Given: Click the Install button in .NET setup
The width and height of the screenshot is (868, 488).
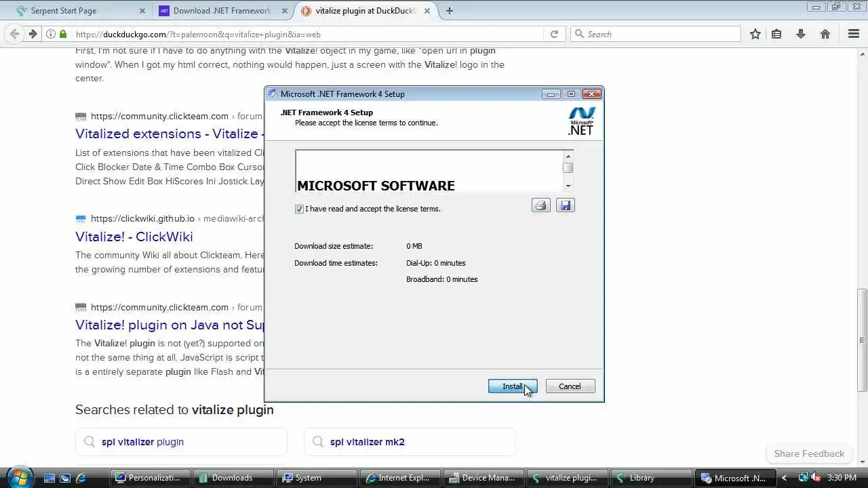Looking at the screenshot, I should [x=513, y=386].
